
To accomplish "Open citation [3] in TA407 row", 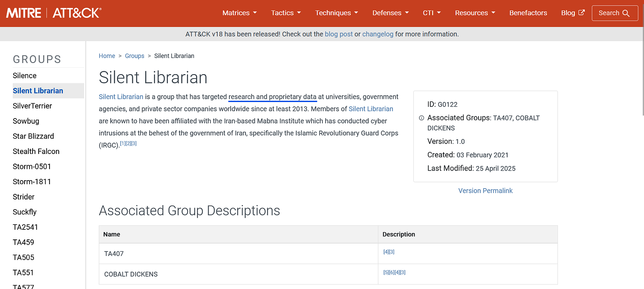I will point(392,252).
